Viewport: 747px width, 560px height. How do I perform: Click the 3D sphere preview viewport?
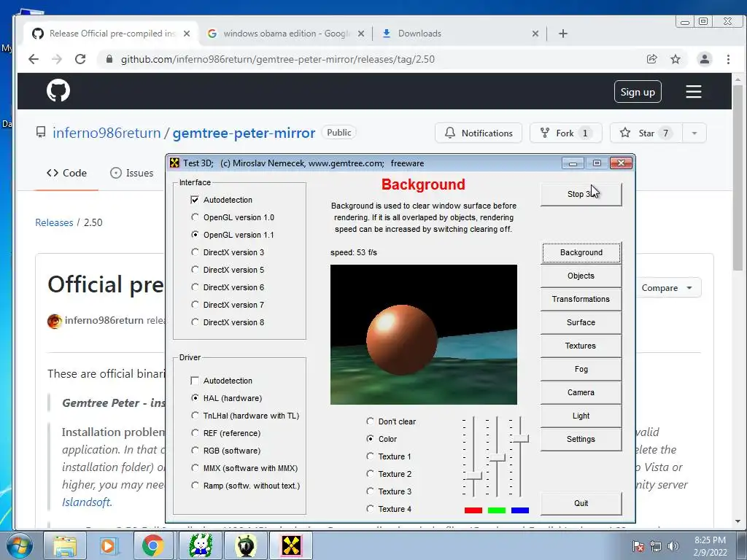click(x=424, y=335)
